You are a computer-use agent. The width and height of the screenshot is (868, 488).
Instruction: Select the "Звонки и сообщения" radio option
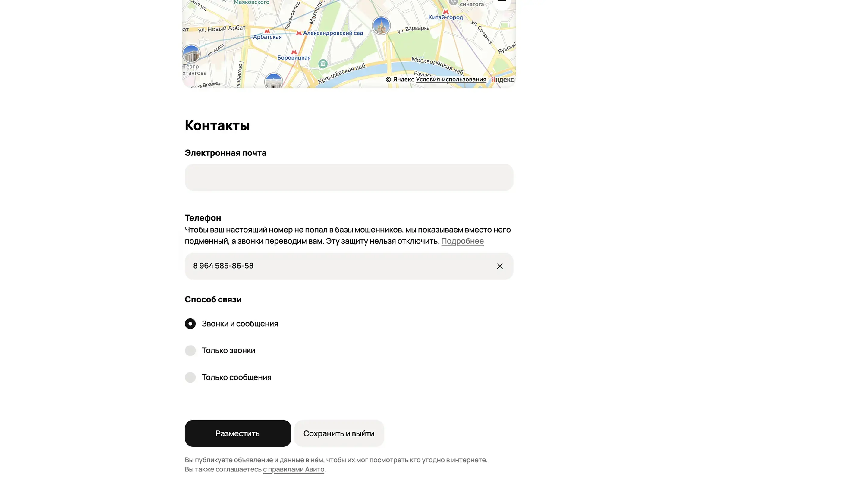click(190, 324)
